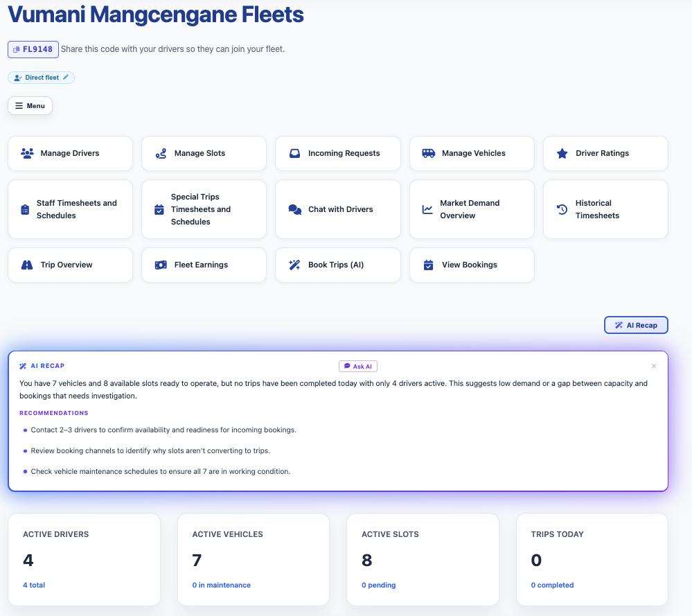Click the Ask AI button label
The width and height of the screenshot is (692, 616).
coord(362,367)
